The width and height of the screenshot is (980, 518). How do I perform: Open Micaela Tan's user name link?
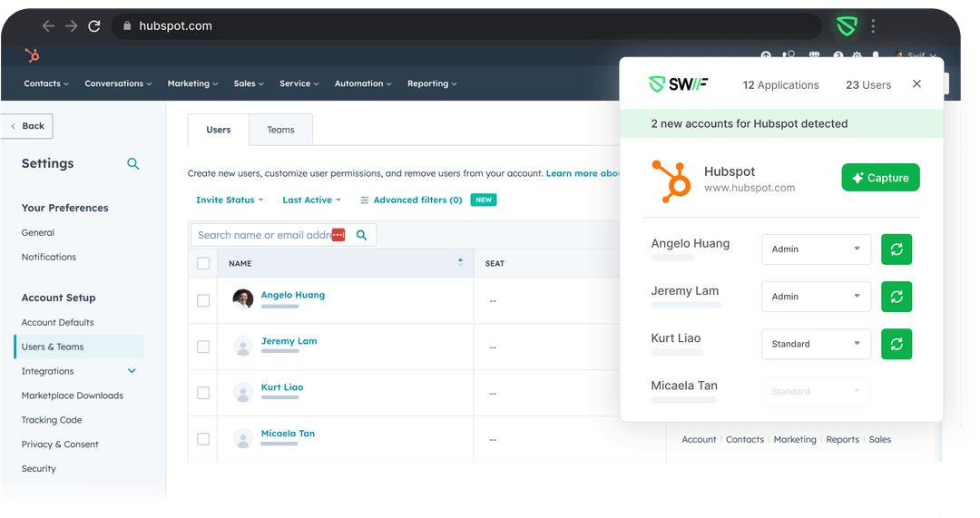pyautogui.click(x=288, y=434)
